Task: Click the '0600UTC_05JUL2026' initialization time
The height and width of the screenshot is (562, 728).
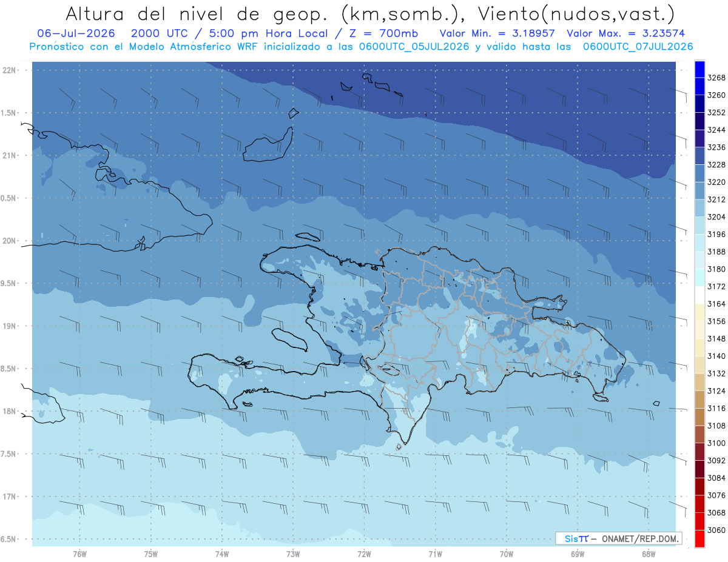Action: 413,46
